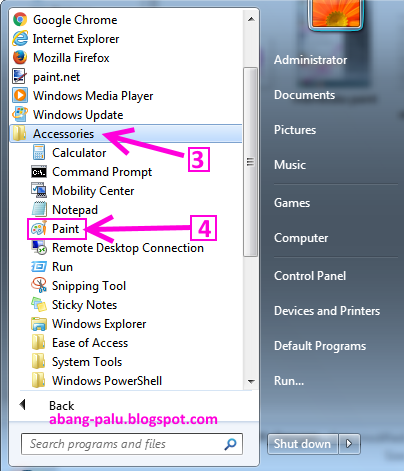The width and height of the screenshot is (404, 471).
Task: Launch Mozilla Firefox via its icon
Action: click(x=20, y=58)
